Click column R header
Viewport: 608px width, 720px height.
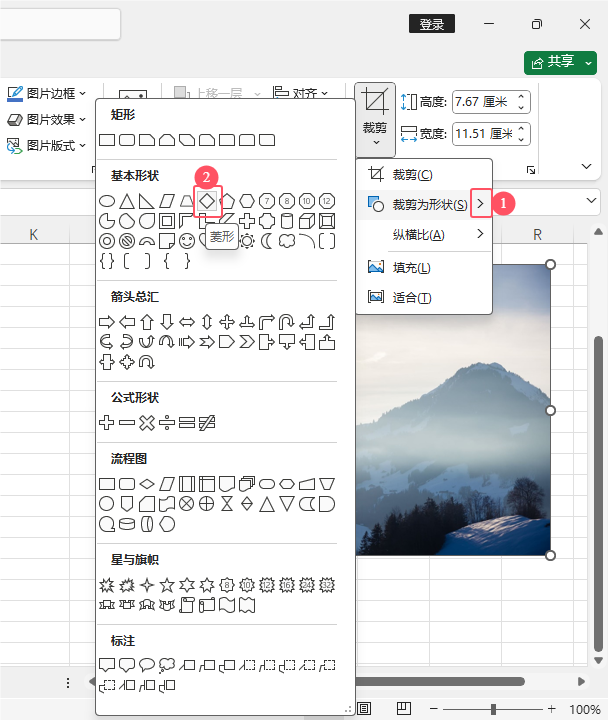(537, 235)
